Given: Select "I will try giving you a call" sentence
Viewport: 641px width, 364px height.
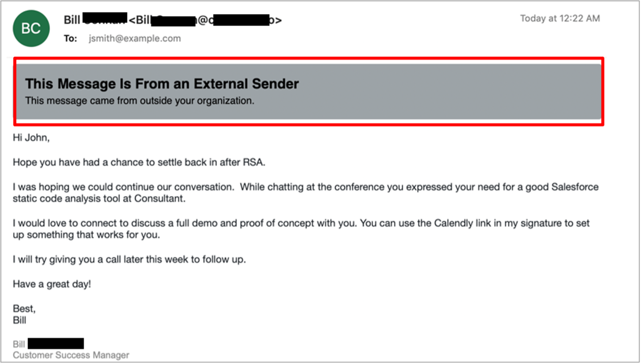Looking at the screenshot, I should (x=129, y=259).
